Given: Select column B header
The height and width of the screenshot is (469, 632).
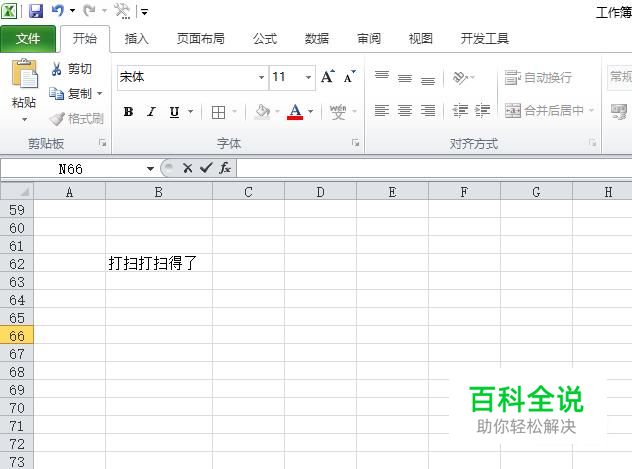Looking at the screenshot, I should coord(159,192).
